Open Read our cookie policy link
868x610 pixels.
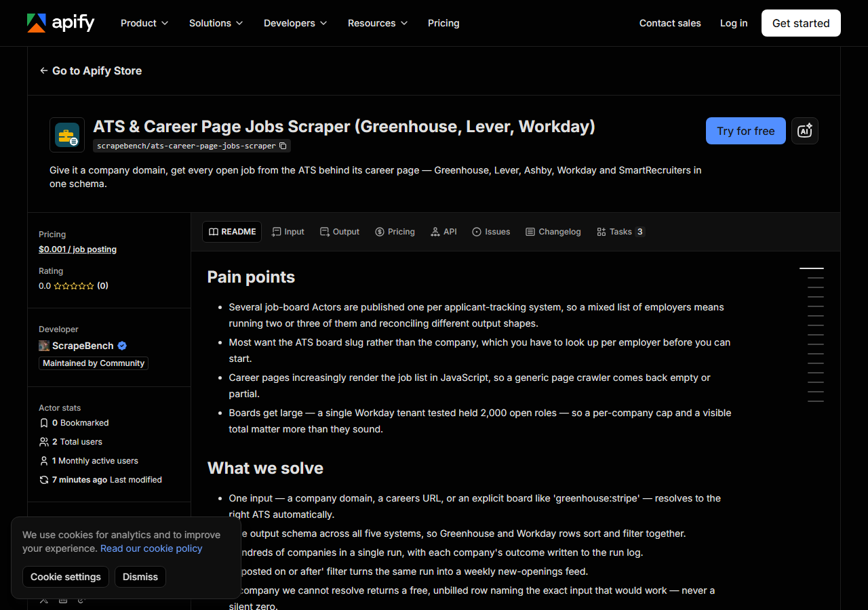(x=151, y=548)
